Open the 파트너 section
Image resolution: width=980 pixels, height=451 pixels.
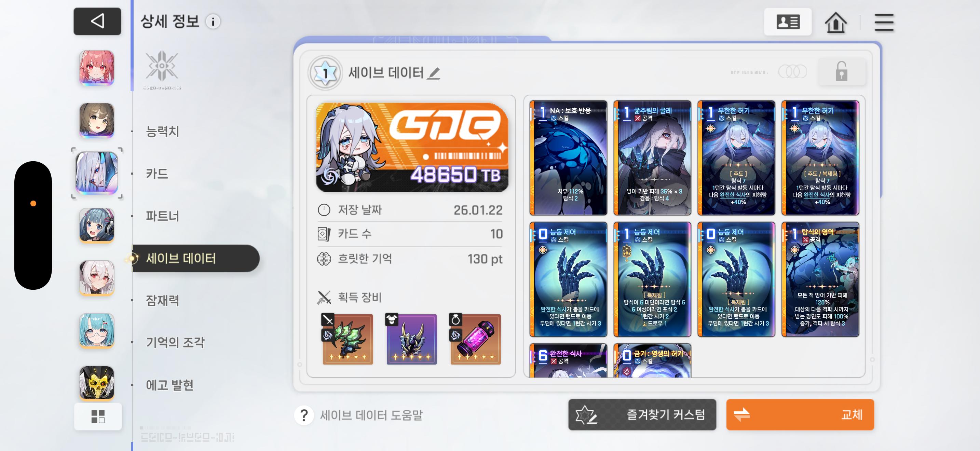pyautogui.click(x=162, y=216)
